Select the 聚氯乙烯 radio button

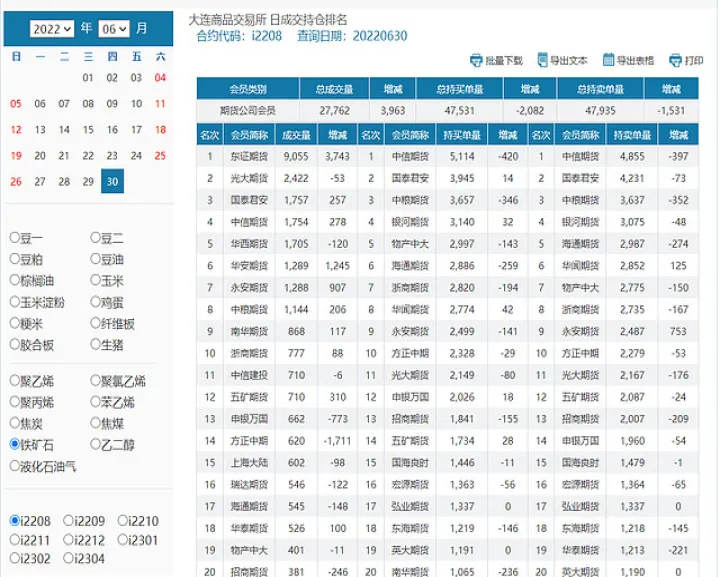[96, 380]
